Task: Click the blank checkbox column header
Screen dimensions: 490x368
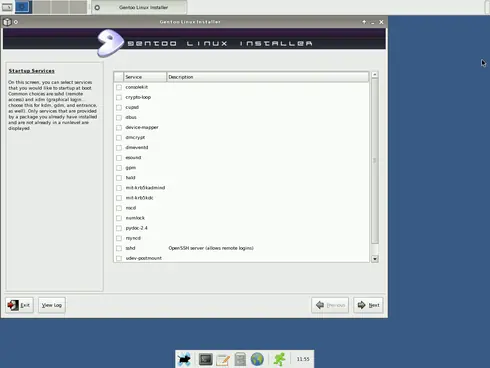Action: [x=119, y=77]
